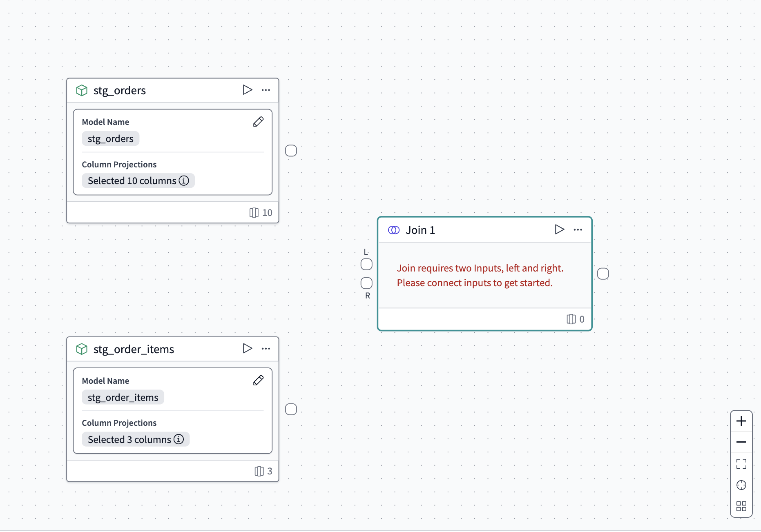Viewport: 761px width, 532px height.
Task: Run the Join 1 node
Action: point(559,229)
